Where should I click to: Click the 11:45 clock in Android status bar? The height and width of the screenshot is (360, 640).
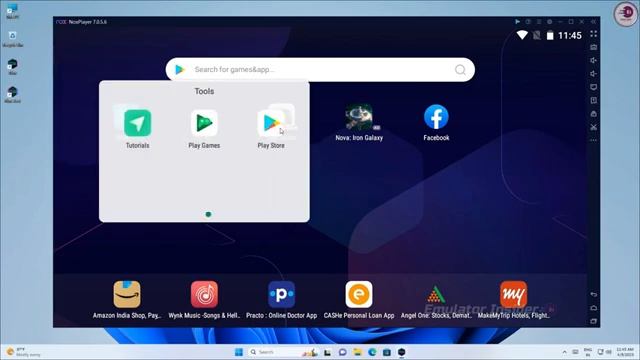(569, 36)
